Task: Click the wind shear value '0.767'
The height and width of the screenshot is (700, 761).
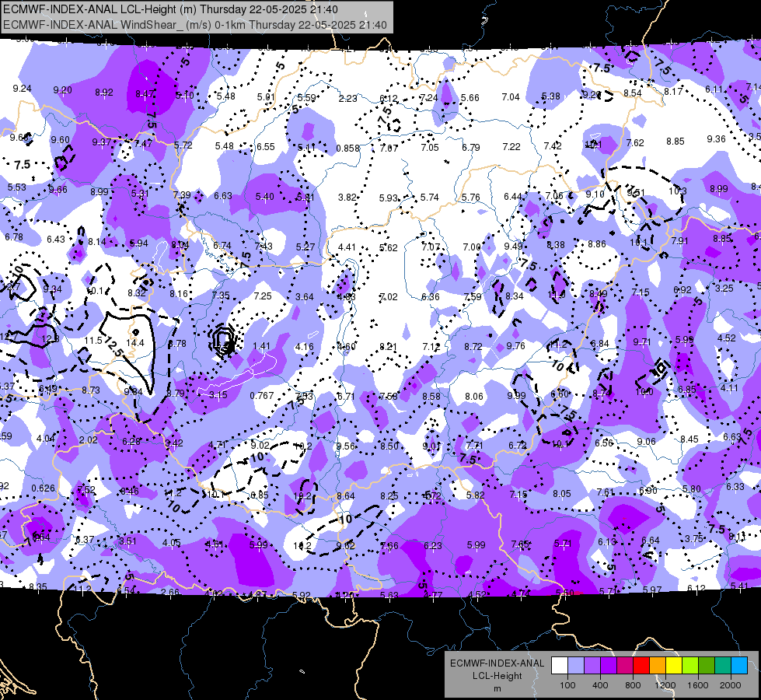Action: (x=262, y=395)
